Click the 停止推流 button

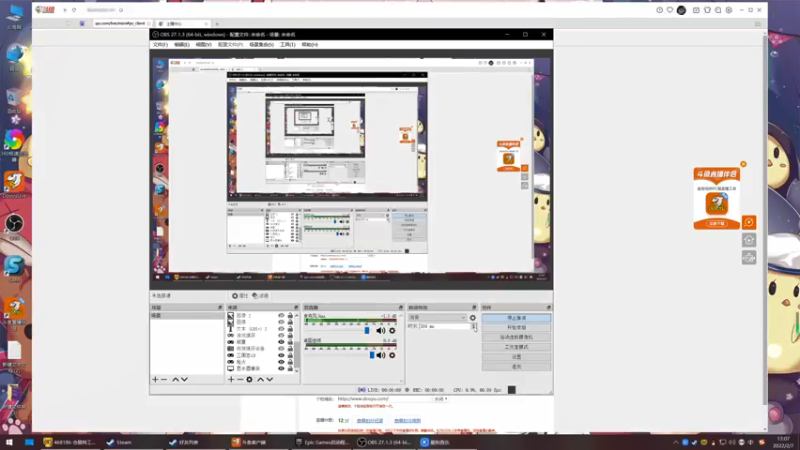516,318
